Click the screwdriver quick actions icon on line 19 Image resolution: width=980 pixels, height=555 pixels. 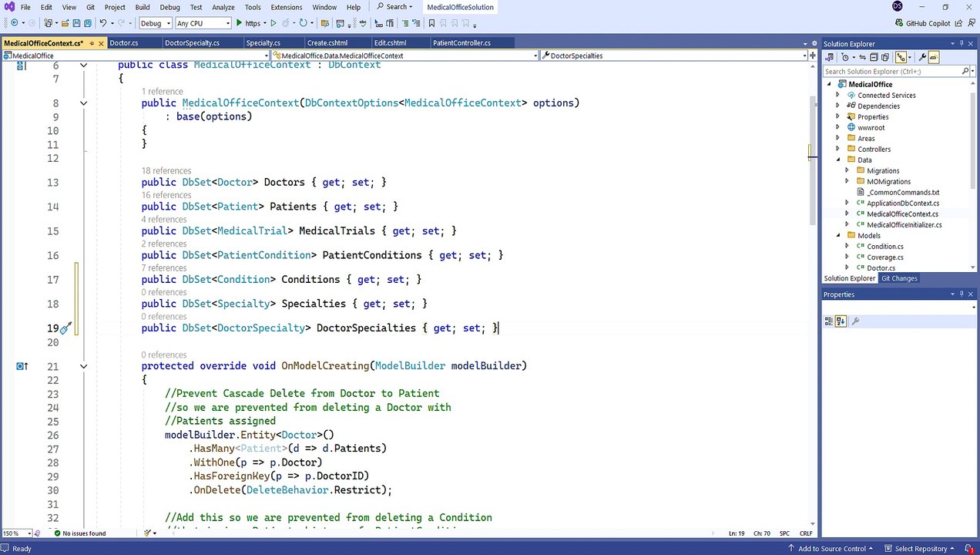pyautogui.click(x=66, y=328)
